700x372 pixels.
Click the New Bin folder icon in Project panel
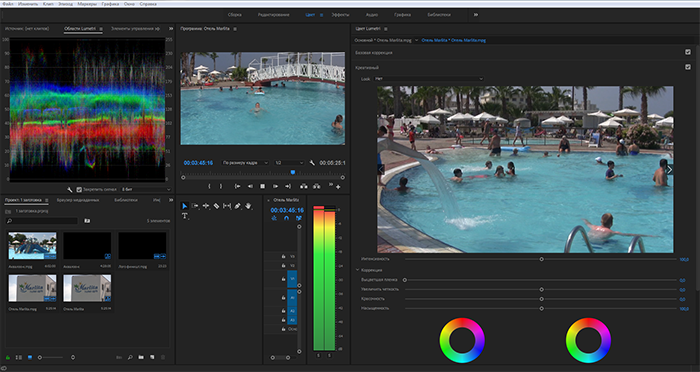[x=141, y=357]
